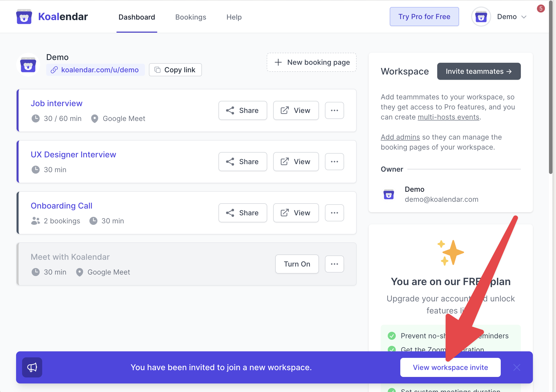Share the UX Designer Interview page
The image size is (556, 392).
coord(243,162)
